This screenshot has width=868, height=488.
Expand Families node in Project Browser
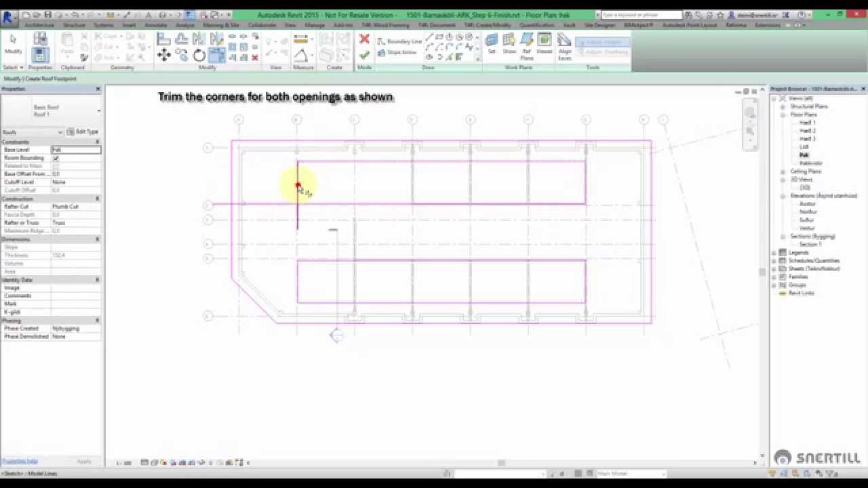coord(774,277)
